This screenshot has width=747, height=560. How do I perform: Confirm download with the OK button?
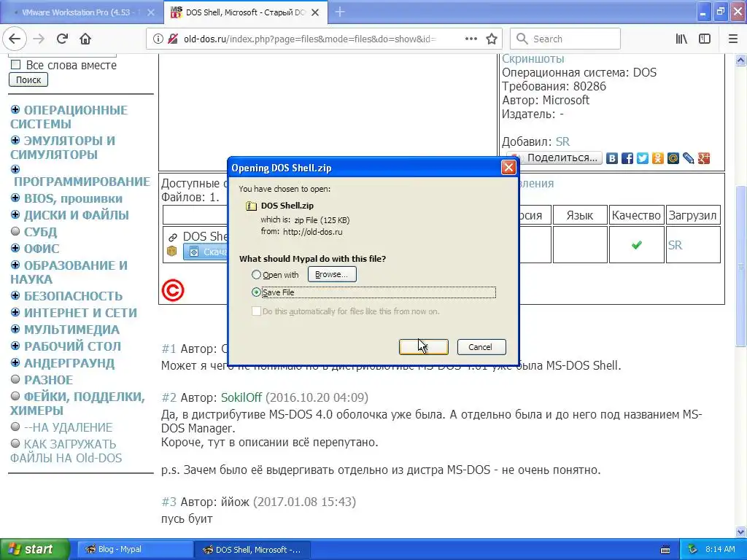(x=424, y=347)
